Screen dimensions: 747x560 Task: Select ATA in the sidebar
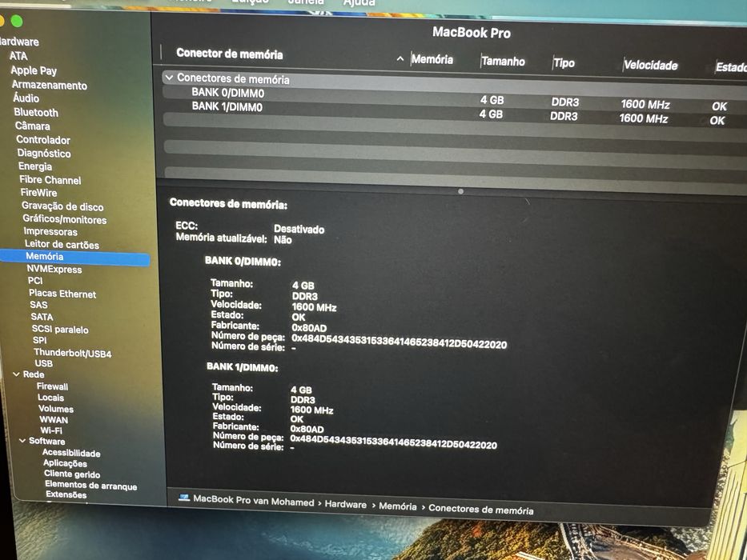(18, 56)
